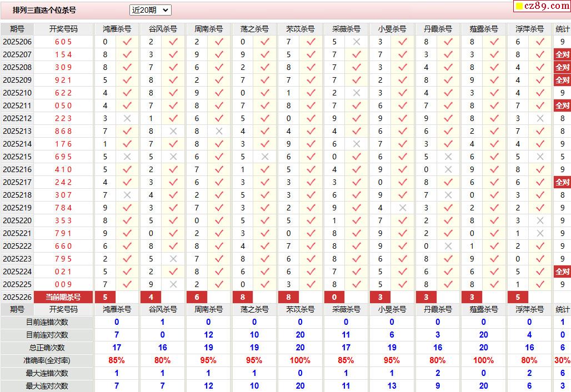Image resolution: width=571 pixels, height=392 pixels.
Task: Click the X mark for 小旻杀号 in row 2025219
Action: click(x=402, y=208)
